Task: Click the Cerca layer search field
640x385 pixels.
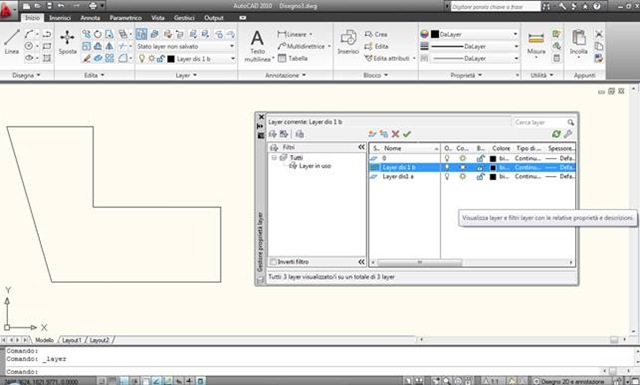Action: (x=540, y=122)
